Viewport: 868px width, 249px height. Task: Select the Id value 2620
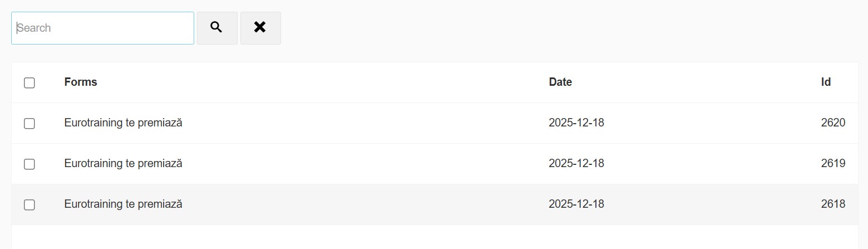832,123
